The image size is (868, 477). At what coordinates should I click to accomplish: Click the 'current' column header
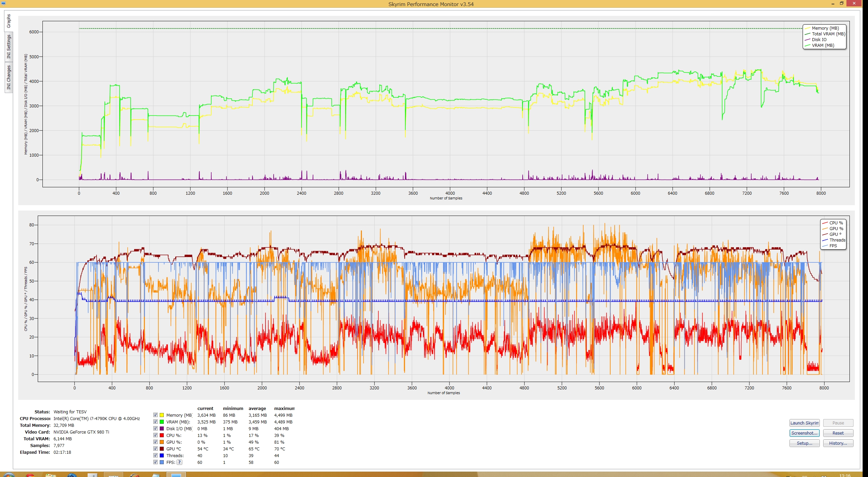[205, 409]
